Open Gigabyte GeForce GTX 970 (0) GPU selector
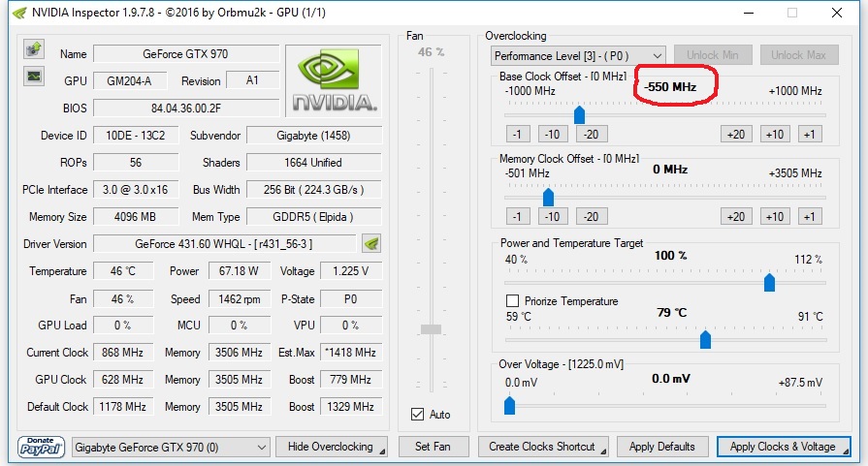This screenshot has width=868, height=466. pyautogui.click(x=171, y=447)
